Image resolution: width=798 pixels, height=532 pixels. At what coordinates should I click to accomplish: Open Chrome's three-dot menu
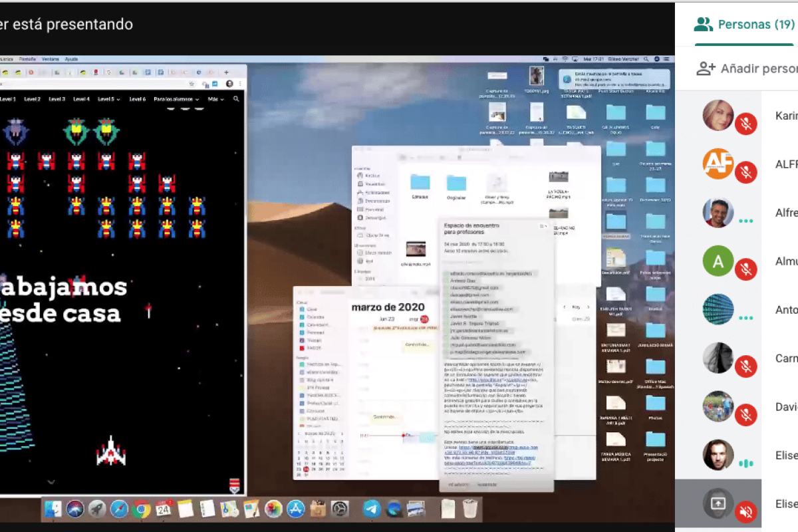point(241,84)
